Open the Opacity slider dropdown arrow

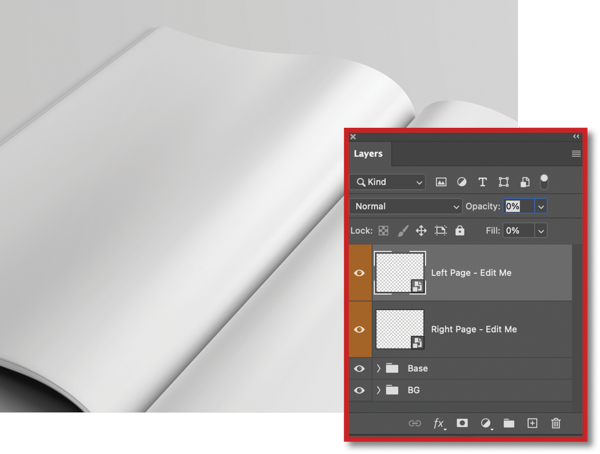pos(541,207)
